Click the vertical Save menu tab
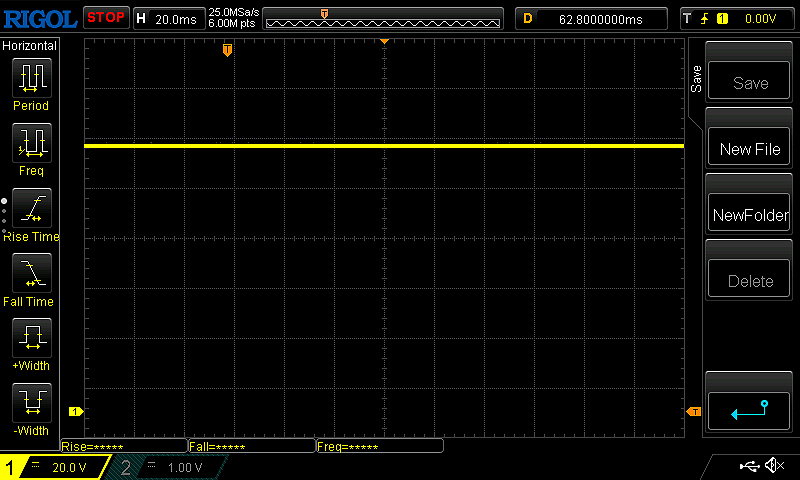The height and width of the screenshot is (480, 800). (696, 79)
